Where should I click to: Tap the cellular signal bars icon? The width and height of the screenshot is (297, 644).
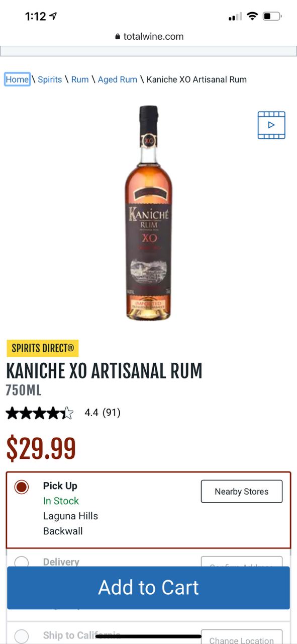pyautogui.click(x=235, y=17)
